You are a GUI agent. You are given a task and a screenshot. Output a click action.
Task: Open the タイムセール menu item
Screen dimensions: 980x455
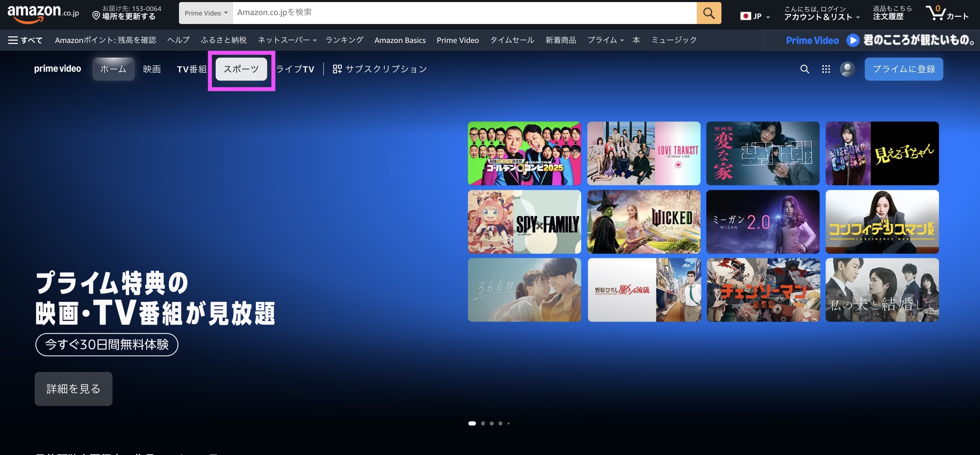pos(512,39)
